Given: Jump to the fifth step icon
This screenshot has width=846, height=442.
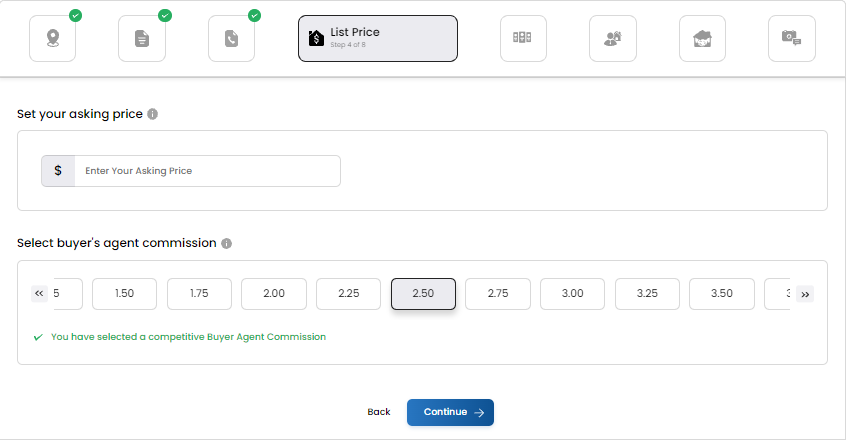Looking at the screenshot, I should (x=523, y=38).
